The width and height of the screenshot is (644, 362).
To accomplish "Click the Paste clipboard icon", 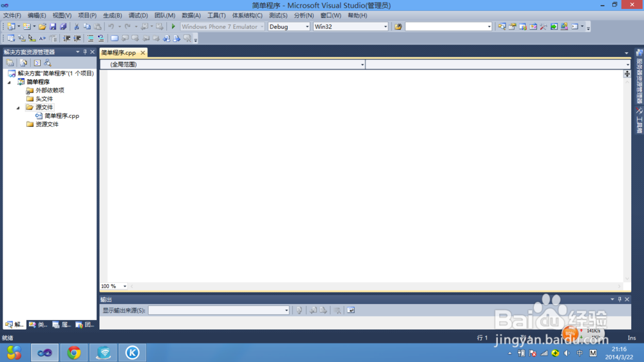I will tap(98, 26).
